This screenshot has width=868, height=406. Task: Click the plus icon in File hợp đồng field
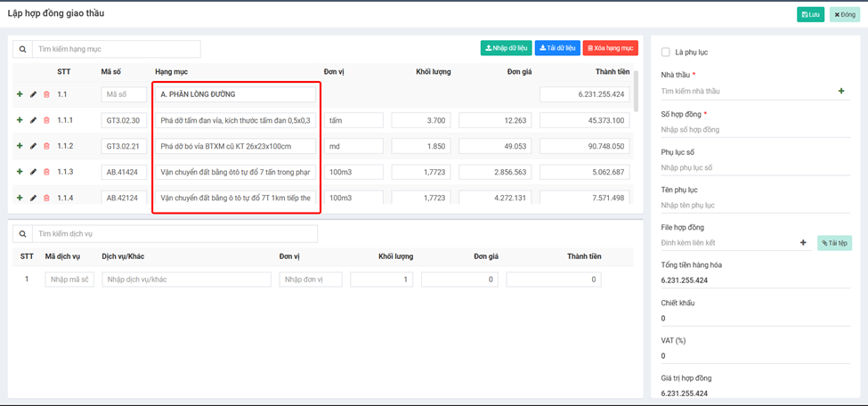(803, 242)
